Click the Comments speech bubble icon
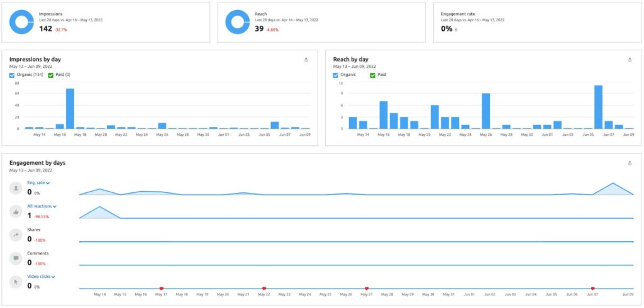644x308 pixels. coord(17,258)
